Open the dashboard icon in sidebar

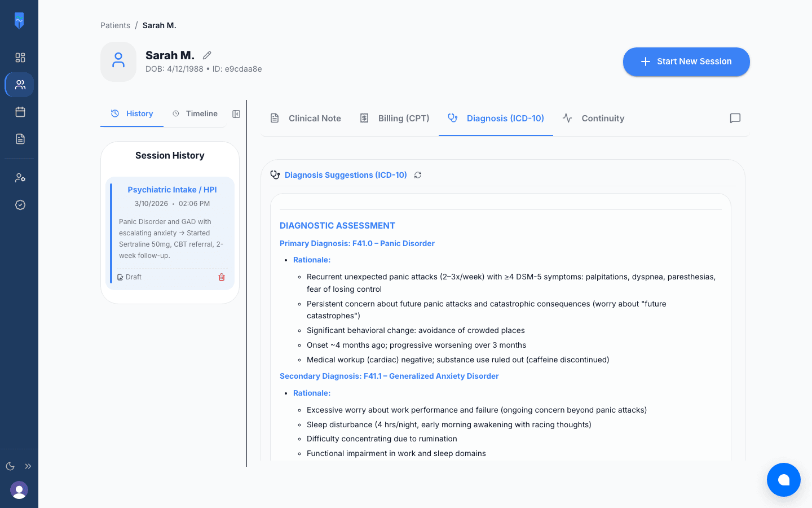[x=20, y=58]
